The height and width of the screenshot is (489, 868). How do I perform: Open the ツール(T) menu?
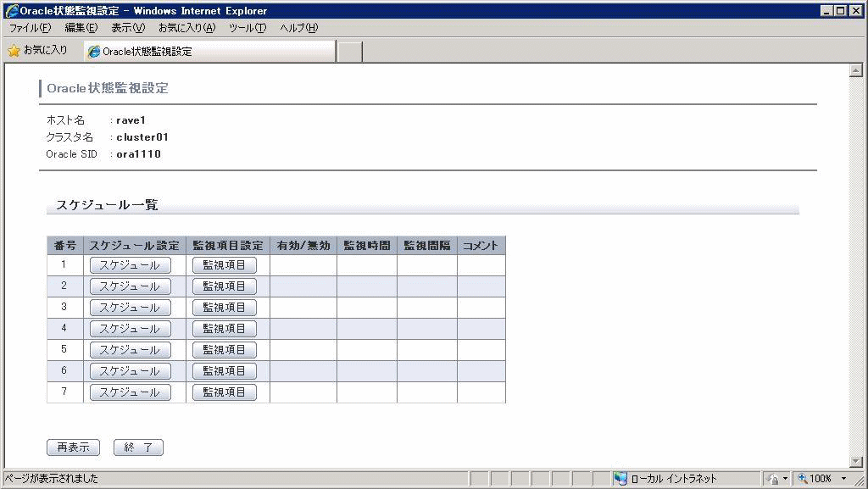pos(248,28)
